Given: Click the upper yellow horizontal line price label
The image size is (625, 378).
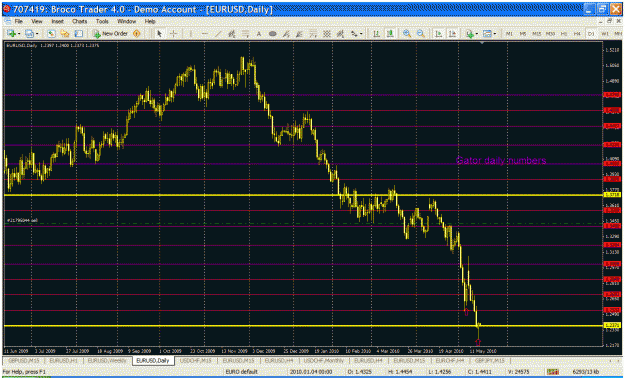Looking at the screenshot, I should 612,195.
